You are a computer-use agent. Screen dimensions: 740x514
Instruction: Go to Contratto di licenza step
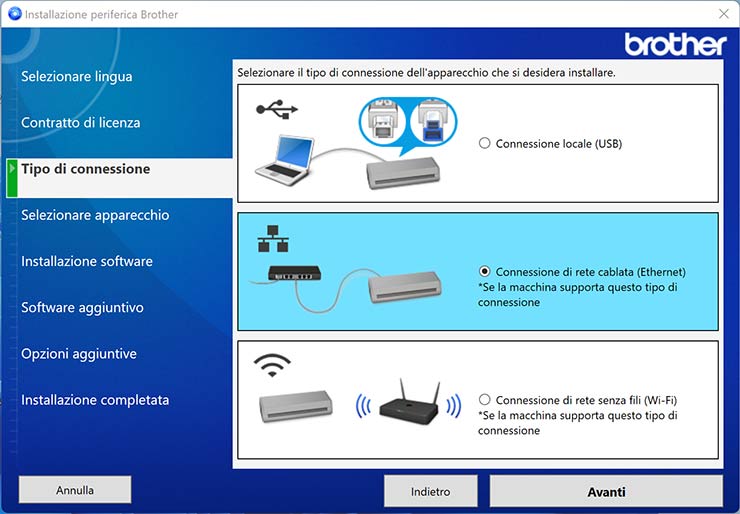tap(81, 123)
